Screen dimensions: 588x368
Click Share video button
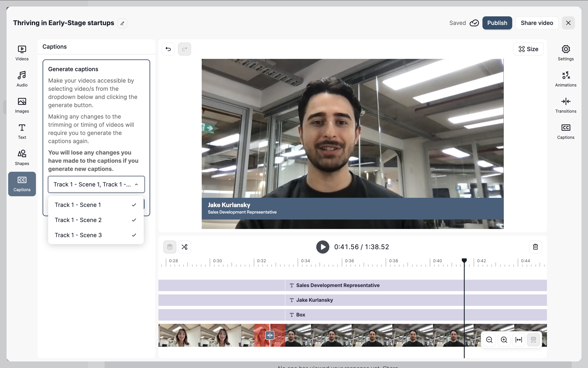coord(537,23)
